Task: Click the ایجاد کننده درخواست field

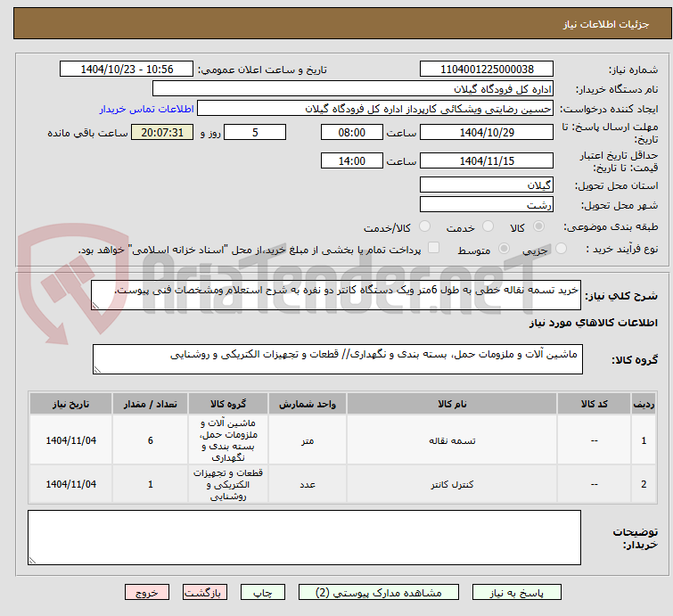Action: 375,109
